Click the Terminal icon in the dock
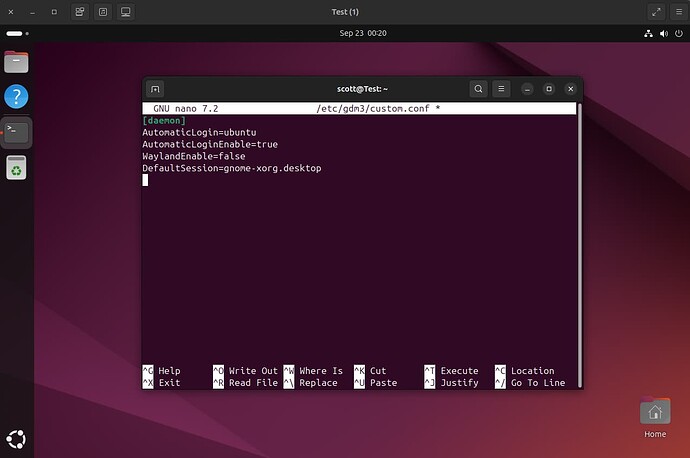690x458 pixels. pyautogui.click(x=16, y=132)
